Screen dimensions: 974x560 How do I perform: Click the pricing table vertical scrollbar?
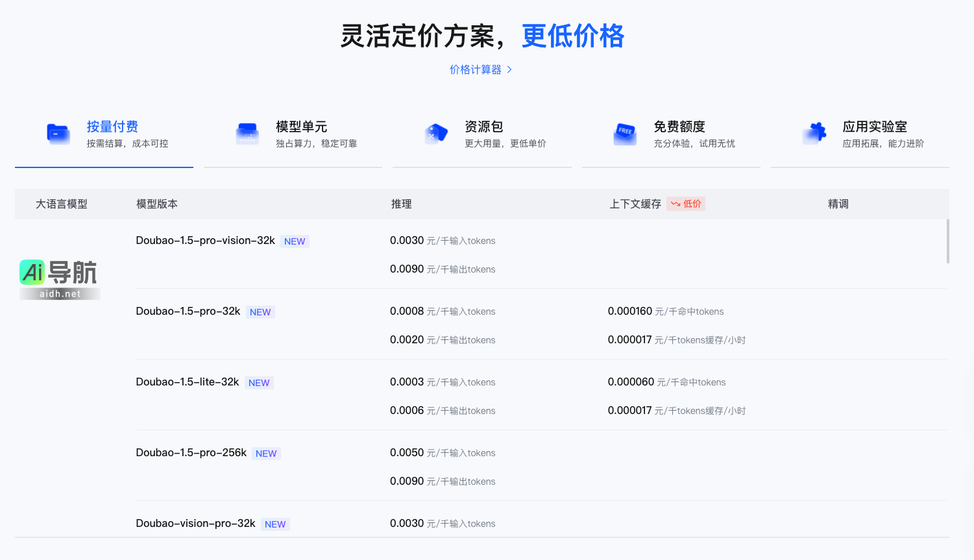pos(947,241)
